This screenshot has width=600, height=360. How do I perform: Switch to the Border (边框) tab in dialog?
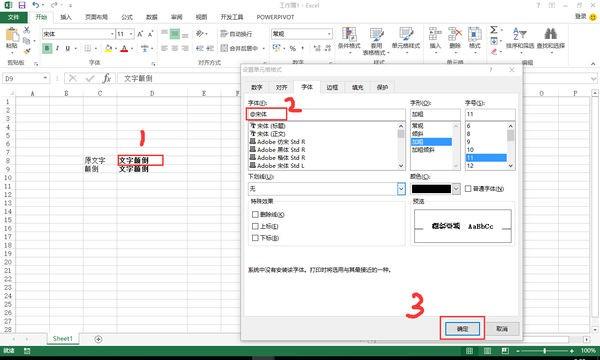point(332,88)
